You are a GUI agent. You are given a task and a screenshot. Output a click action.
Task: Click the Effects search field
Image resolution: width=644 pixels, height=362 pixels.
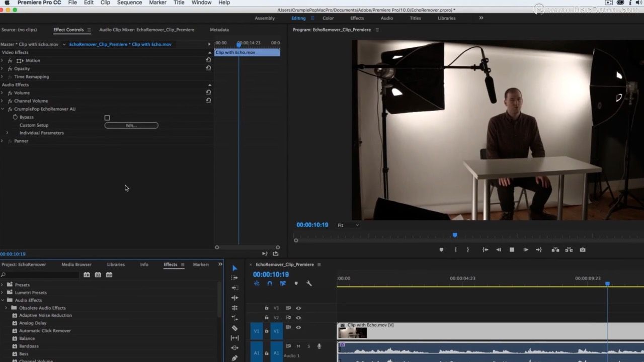pyautogui.click(x=40, y=275)
